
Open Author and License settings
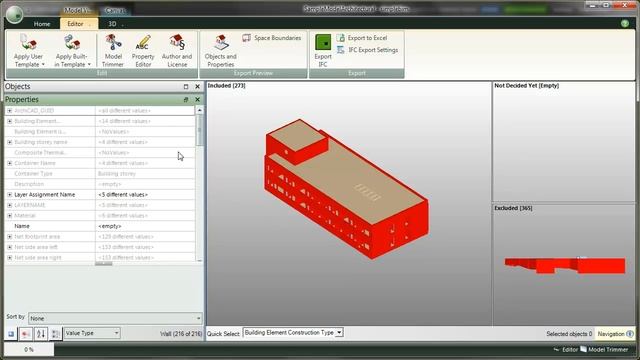pyautogui.click(x=177, y=51)
